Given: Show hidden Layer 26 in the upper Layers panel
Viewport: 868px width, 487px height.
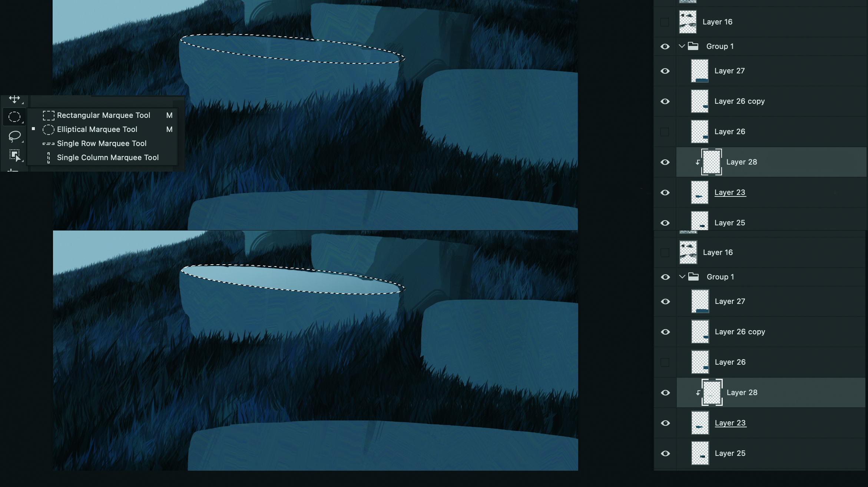Looking at the screenshot, I should 665,132.
